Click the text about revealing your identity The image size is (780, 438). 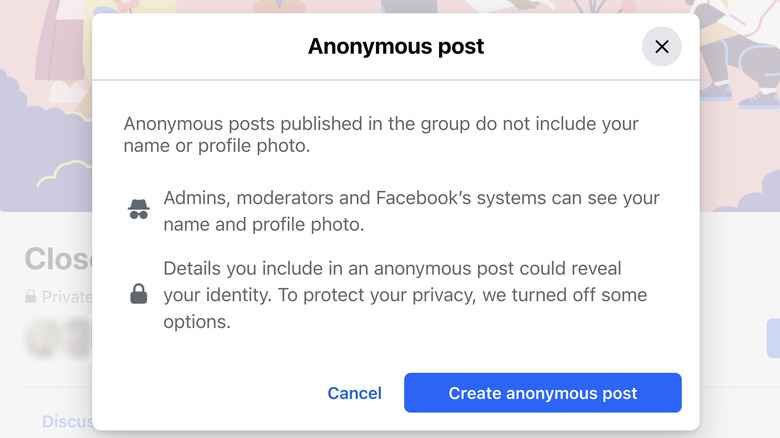(x=405, y=295)
